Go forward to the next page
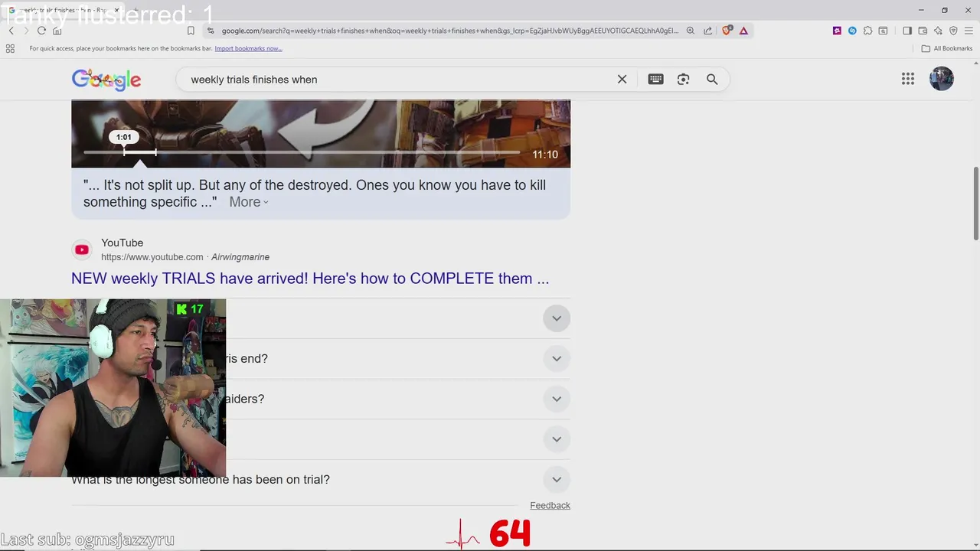The width and height of the screenshot is (980, 551). point(26,31)
